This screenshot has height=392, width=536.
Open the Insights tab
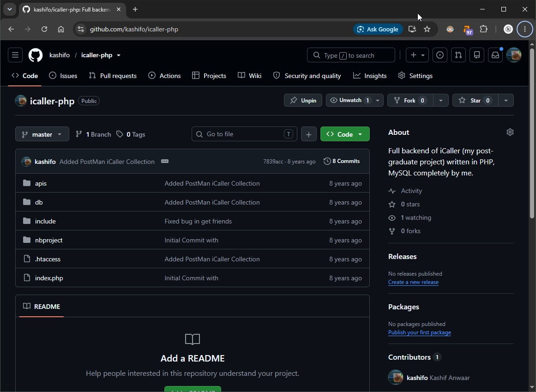coord(370,76)
